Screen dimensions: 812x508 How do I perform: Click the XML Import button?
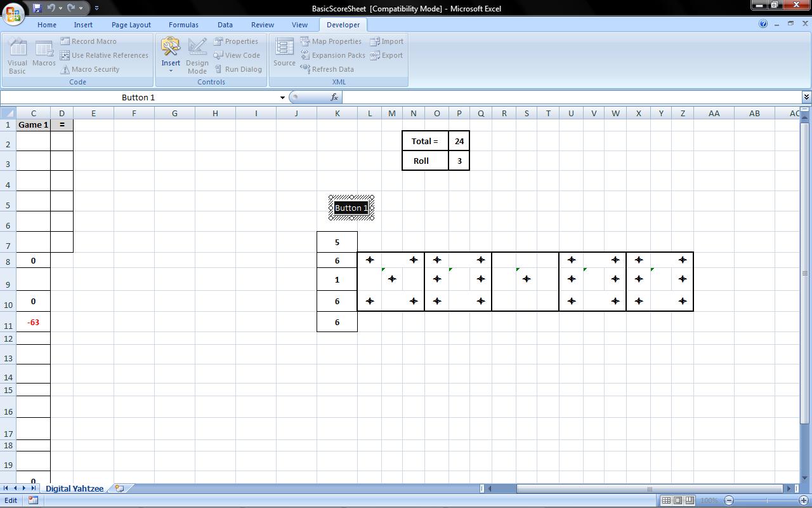point(386,41)
